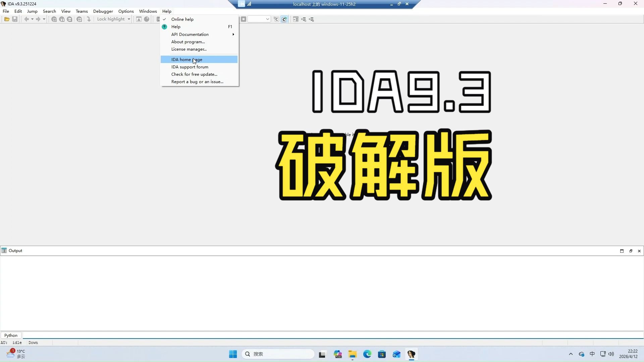Click the Save database floppy icon
644x362 pixels.
[15, 19]
